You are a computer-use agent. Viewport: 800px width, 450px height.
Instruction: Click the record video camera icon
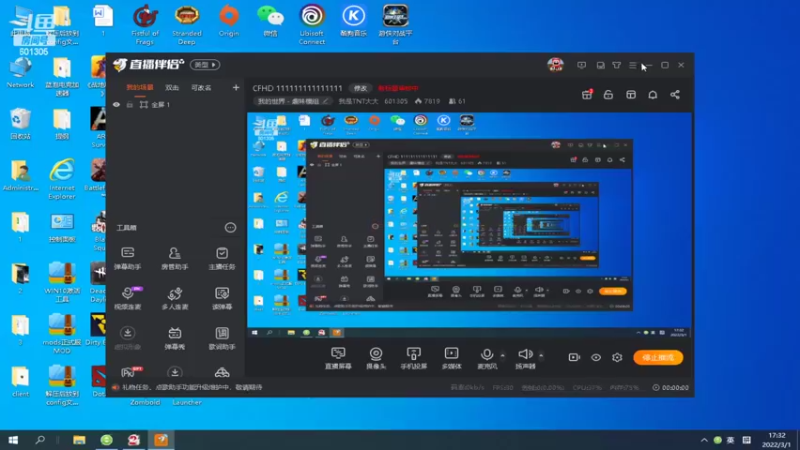click(574, 357)
